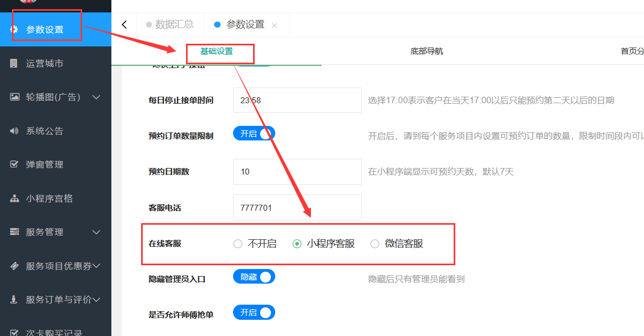The image size is (644, 336).
Task: Switch to the 数据汇总 page tab
Action: 170,25
